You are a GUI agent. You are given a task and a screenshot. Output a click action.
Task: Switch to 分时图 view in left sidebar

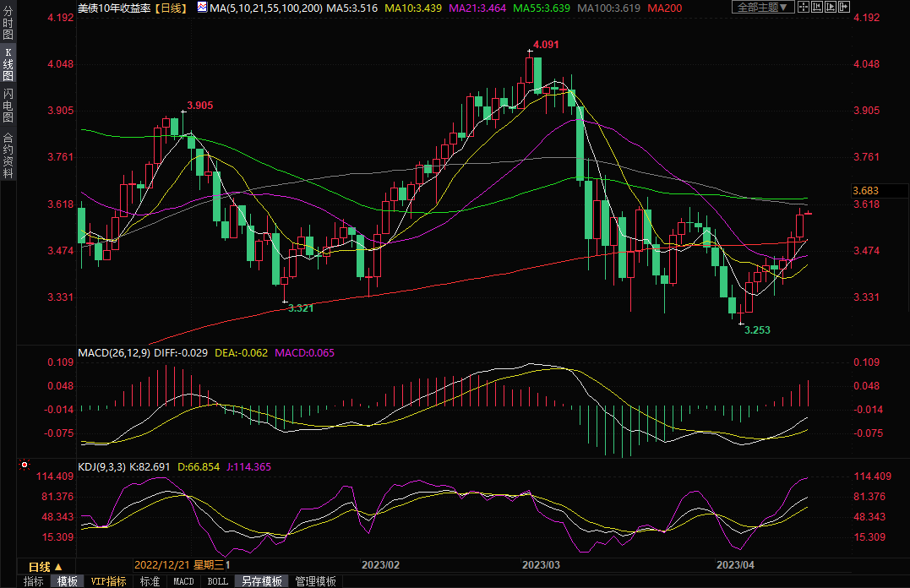[x=8, y=29]
